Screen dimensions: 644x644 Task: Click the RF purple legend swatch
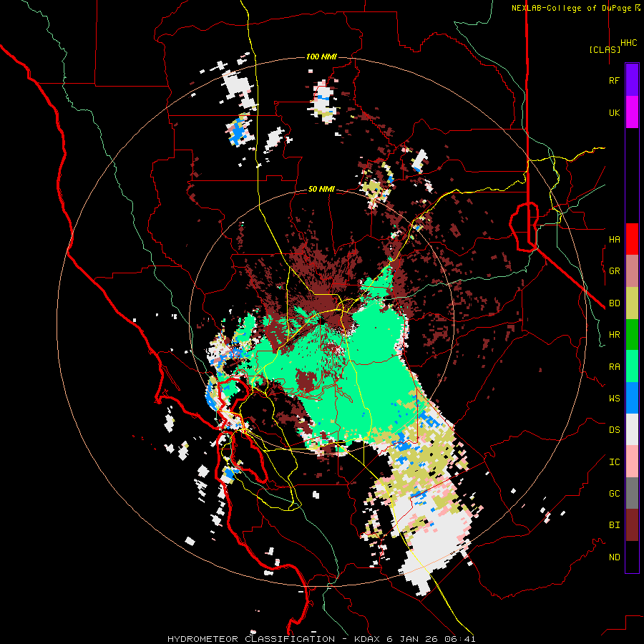tap(632, 80)
